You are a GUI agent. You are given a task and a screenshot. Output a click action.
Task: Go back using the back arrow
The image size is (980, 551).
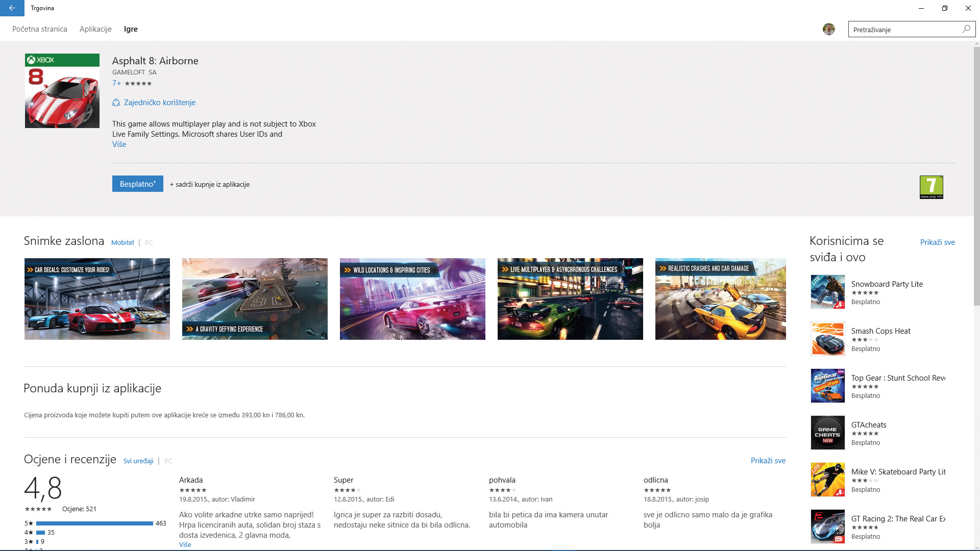pyautogui.click(x=12, y=8)
